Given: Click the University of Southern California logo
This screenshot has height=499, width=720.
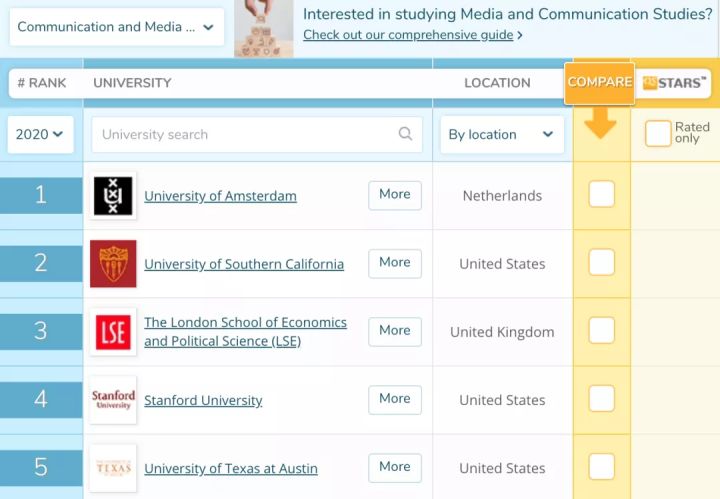Looking at the screenshot, I should [113, 264].
